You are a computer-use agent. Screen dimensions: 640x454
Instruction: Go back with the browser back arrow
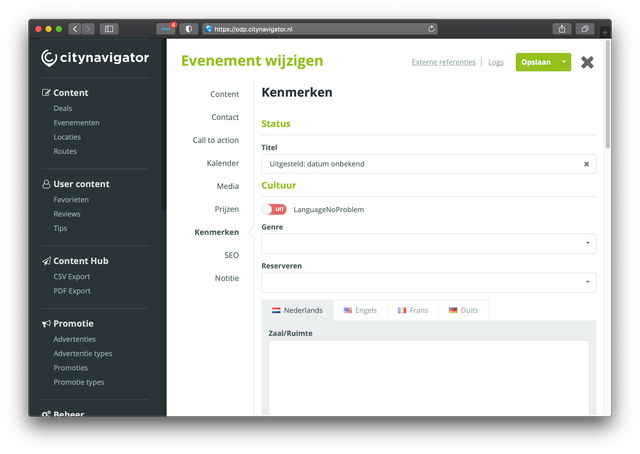click(x=75, y=29)
